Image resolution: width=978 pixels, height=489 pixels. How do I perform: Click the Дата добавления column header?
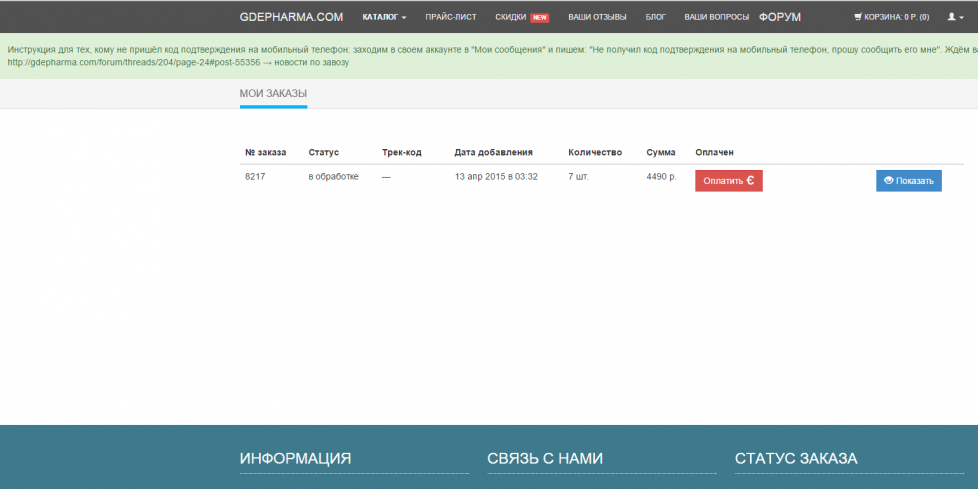coord(493,152)
